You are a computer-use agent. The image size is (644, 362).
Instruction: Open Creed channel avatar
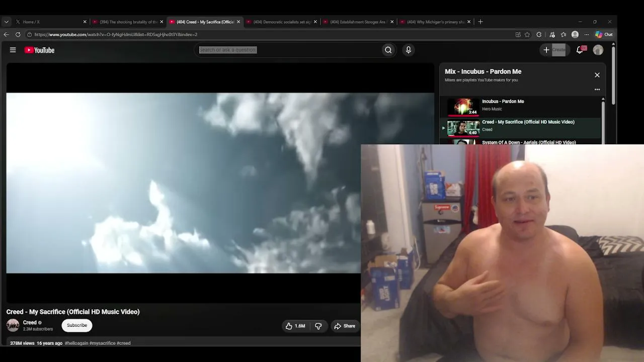pyautogui.click(x=13, y=325)
